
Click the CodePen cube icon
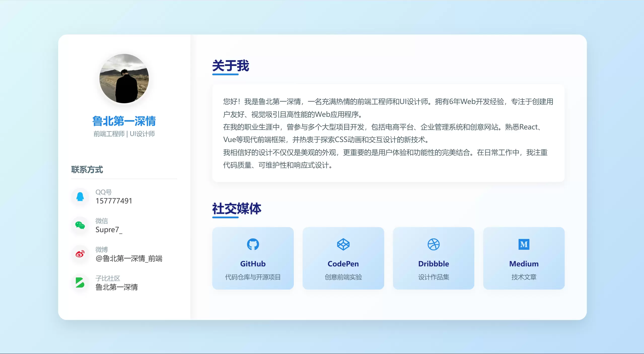pyautogui.click(x=343, y=244)
